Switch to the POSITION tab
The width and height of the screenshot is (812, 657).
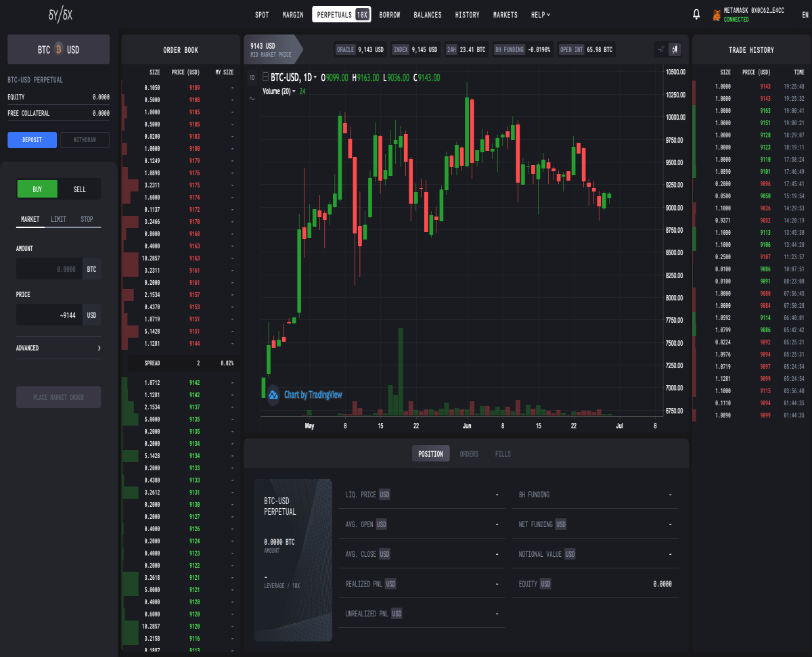430,453
